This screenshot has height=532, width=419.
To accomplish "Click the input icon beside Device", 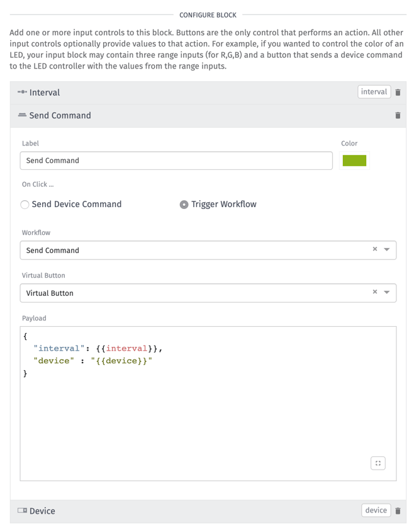I will [x=22, y=511].
